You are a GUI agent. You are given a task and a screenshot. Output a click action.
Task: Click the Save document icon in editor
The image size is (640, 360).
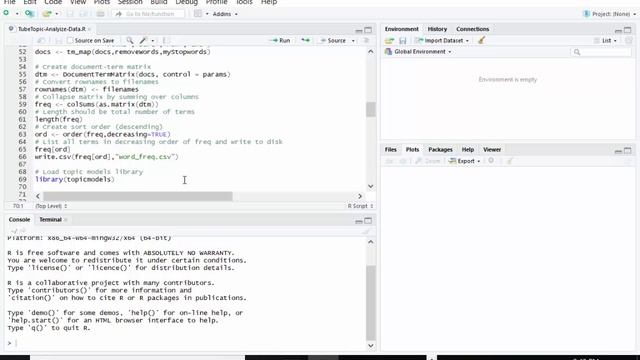click(59, 40)
